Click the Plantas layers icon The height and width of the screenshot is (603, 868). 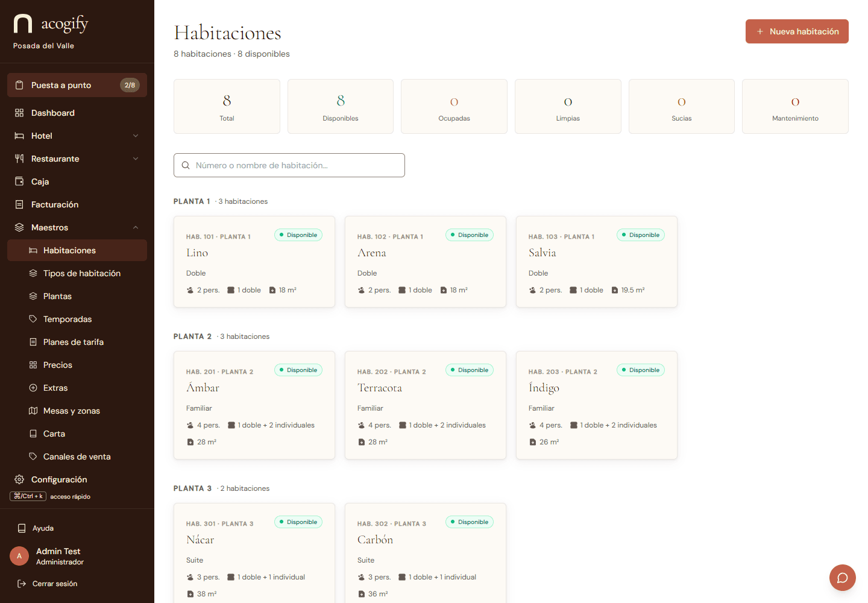(x=33, y=296)
